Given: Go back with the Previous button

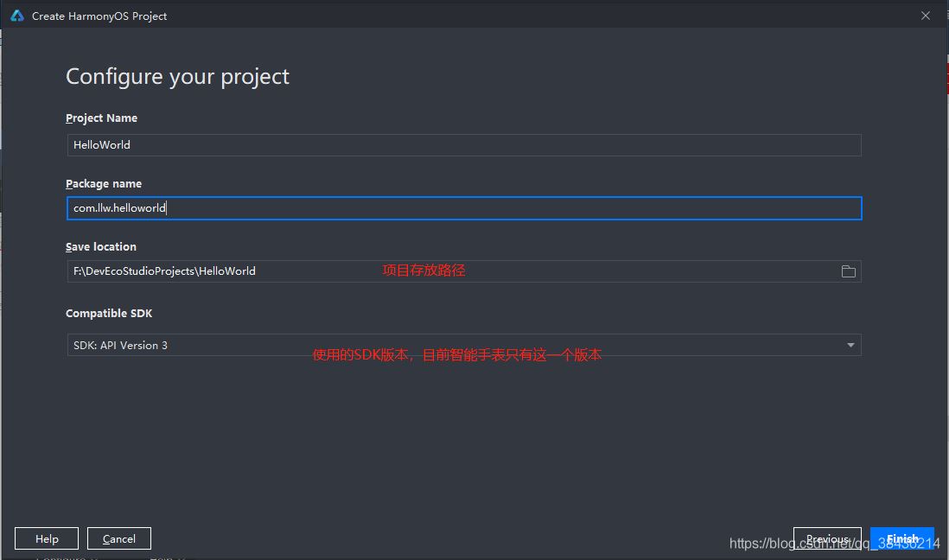Looking at the screenshot, I should click(827, 538).
